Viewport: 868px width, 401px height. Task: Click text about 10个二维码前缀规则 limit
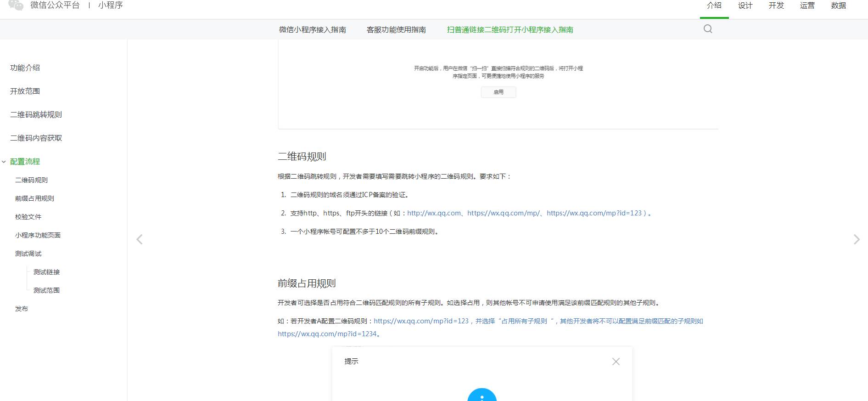(x=365, y=232)
